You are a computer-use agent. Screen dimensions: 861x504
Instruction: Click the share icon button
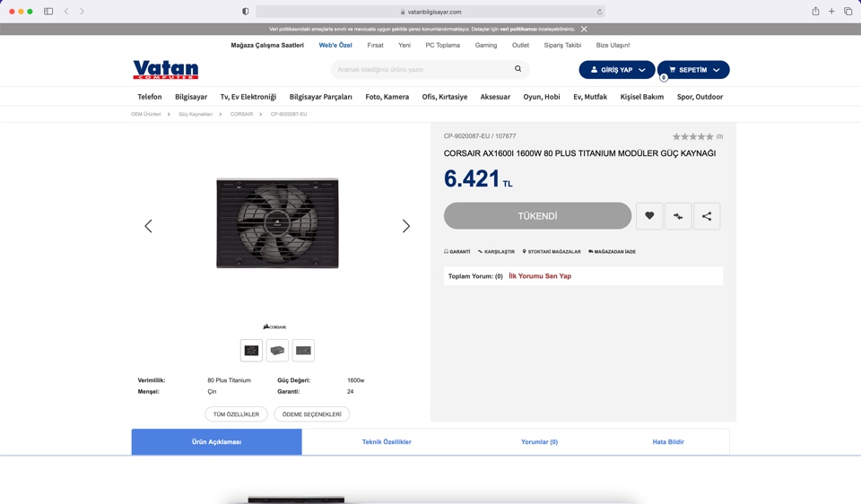click(707, 216)
